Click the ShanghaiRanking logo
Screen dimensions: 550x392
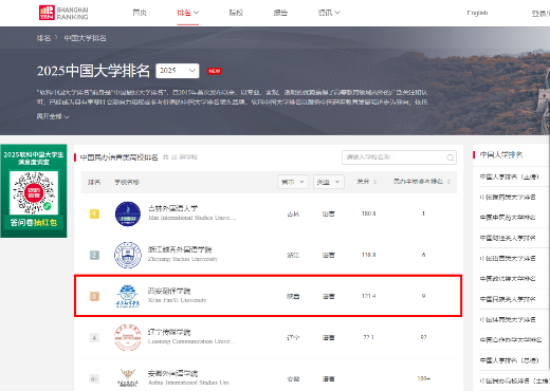(63, 13)
